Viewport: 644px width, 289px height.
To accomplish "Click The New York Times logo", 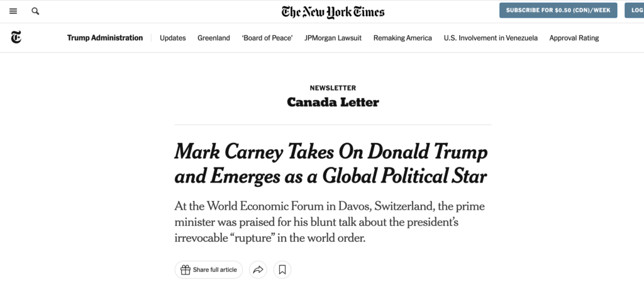I will coord(333,12).
